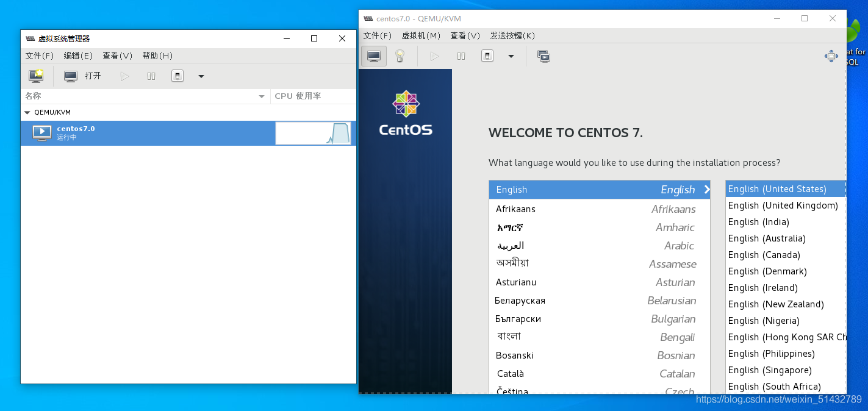The image size is (868, 411).
Task: Open 编辑(E) menu in virtual machine manager
Action: coord(78,55)
